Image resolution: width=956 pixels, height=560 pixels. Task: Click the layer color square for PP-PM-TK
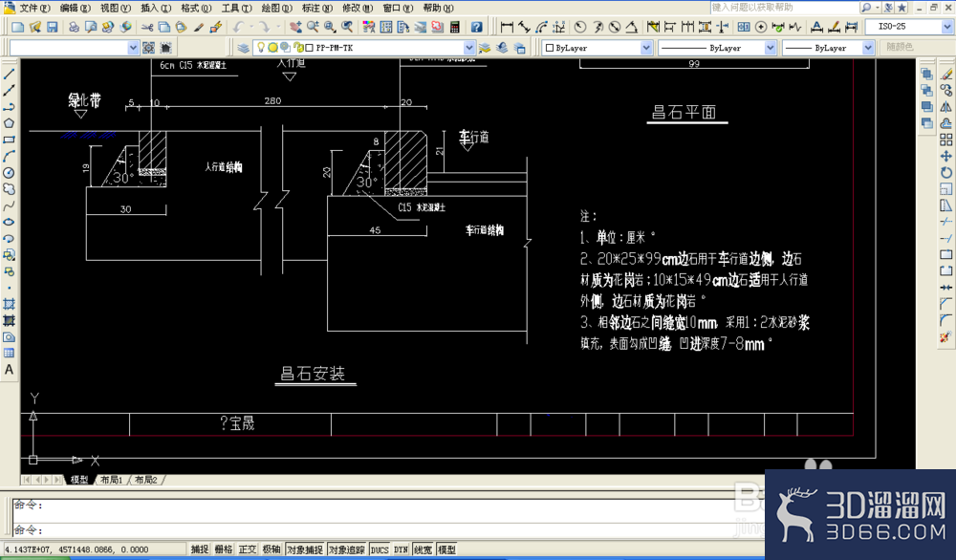(309, 48)
